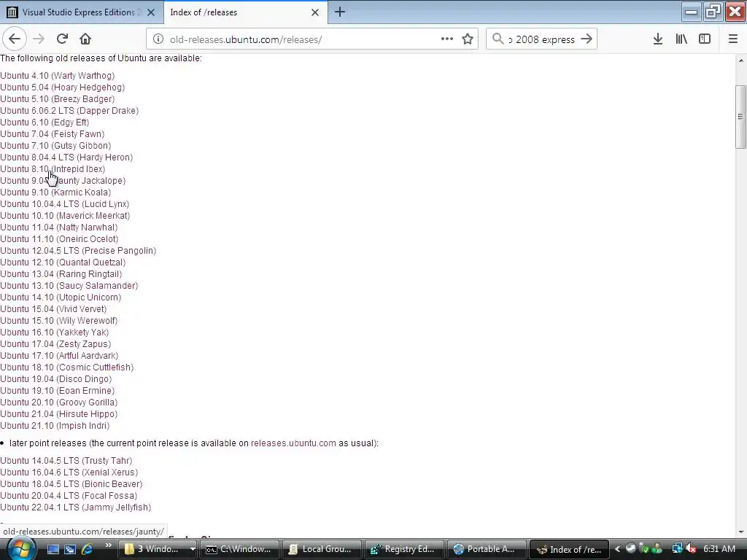Open Ubuntu 21.10 Impish Indri link
This screenshot has height=560, width=747.
tap(55, 426)
